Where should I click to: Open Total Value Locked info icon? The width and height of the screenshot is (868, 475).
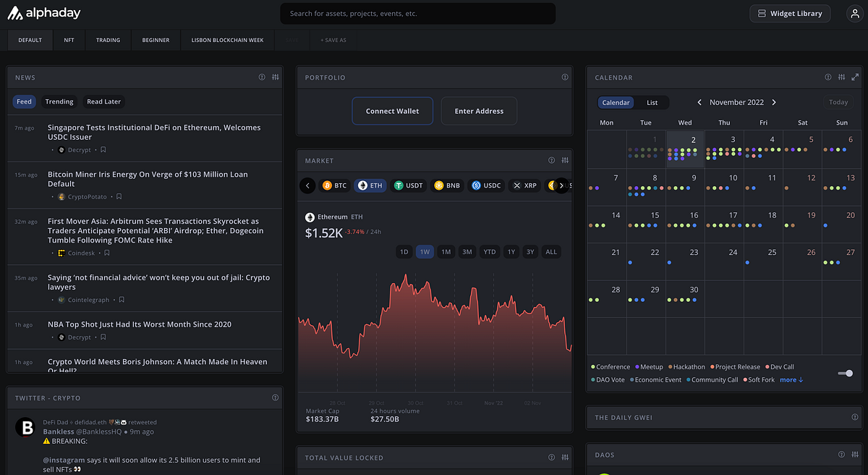coord(551,458)
